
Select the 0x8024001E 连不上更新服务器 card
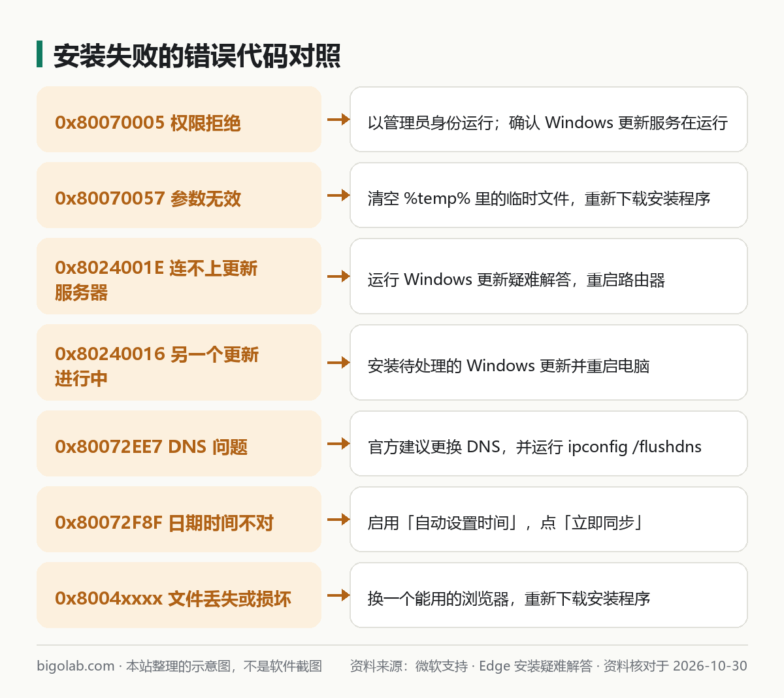pyautogui.click(x=179, y=276)
